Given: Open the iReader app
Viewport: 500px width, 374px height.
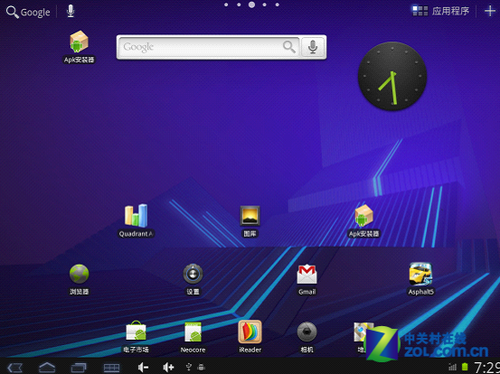Looking at the screenshot, I should [250, 337].
